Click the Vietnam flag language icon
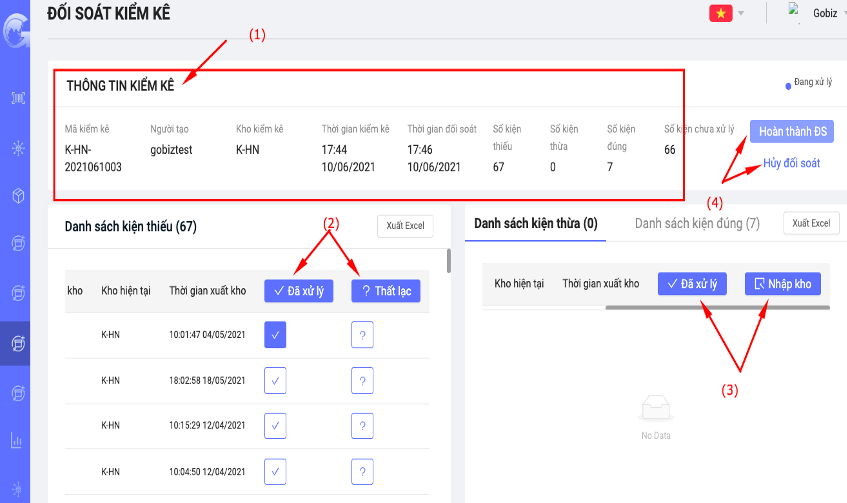The image size is (847, 503). tap(719, 13)
